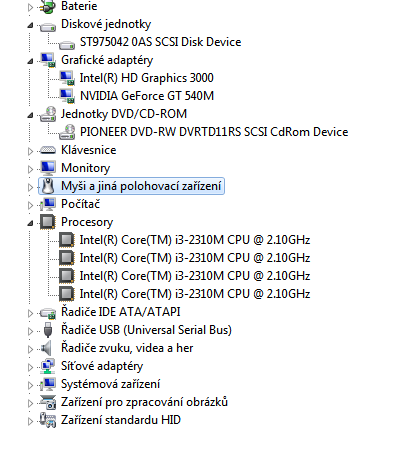Viewport: 399px width, 452px height.
Task: Select PIONEER DVD-RW DVRTD11RS SCSI CdRom Device text
Action: [214, 132]
